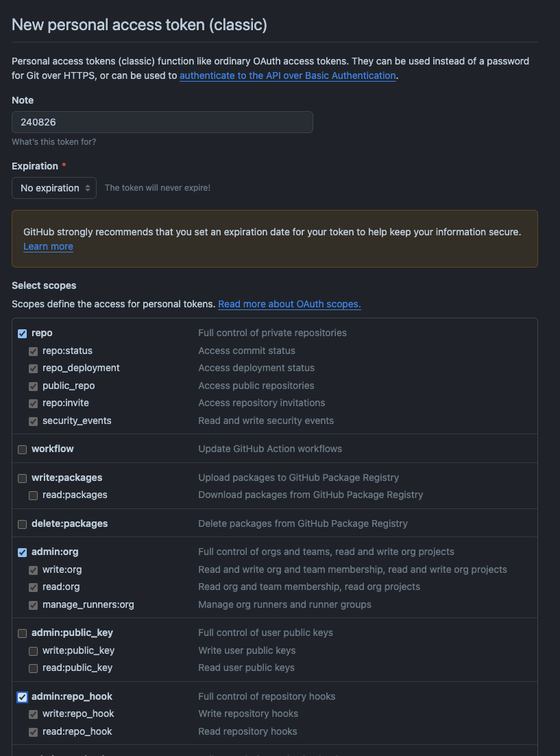This screenshot has width=560, height=756.
Task: Select the admin:public_key checkbox
Action: (22, 633)
